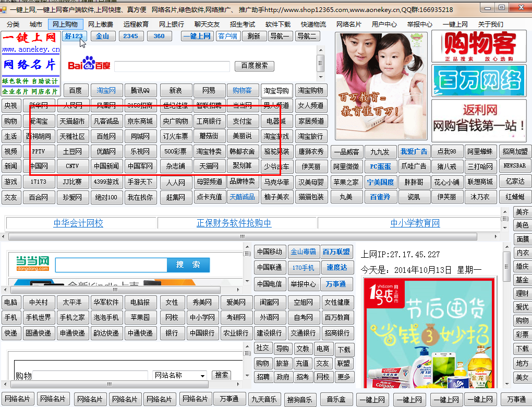Image resolution: width=532 pixels, height=407 pixels.
Task: Open the 百合网 dating button
Action: click(39, 197)
